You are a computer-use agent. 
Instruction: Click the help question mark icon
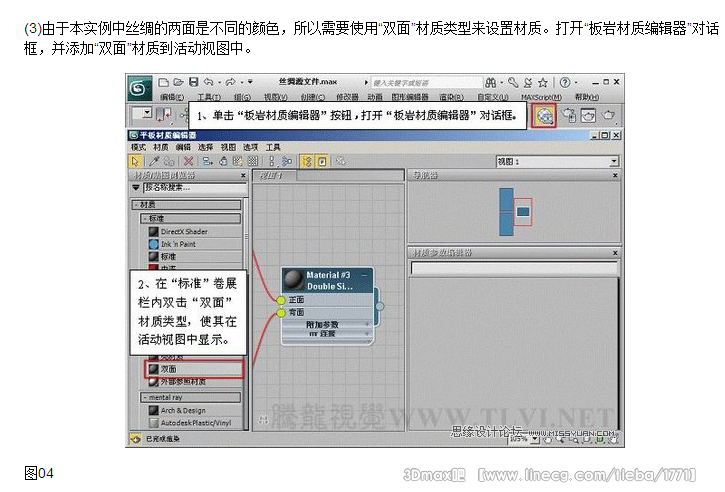pyautogui.click(x=565, y=82)
